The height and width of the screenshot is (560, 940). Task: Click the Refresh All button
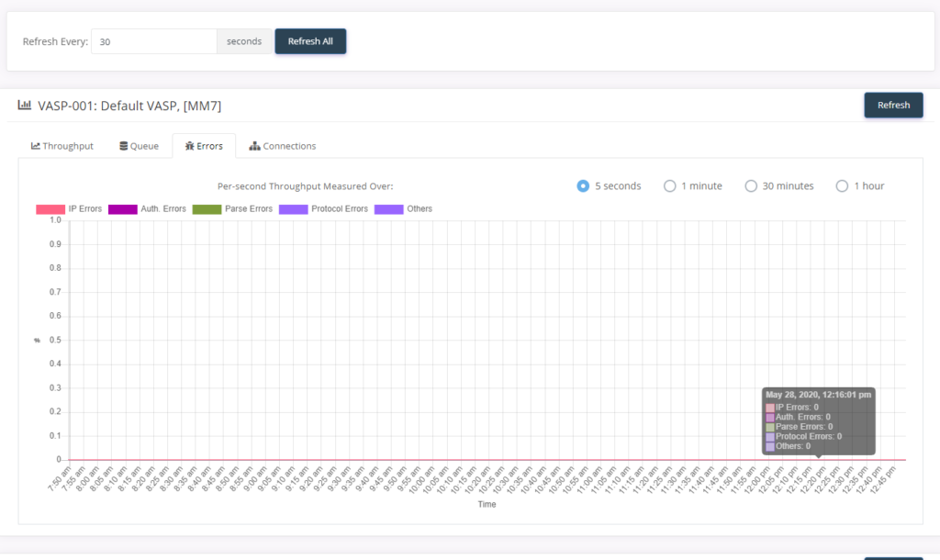click(x=310, y=41)
